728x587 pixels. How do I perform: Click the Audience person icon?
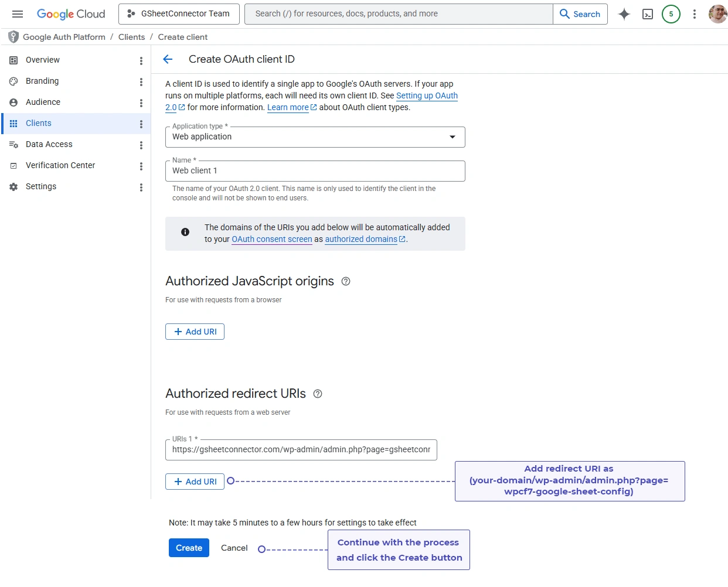pyautogui.click(x=13, y=103)
